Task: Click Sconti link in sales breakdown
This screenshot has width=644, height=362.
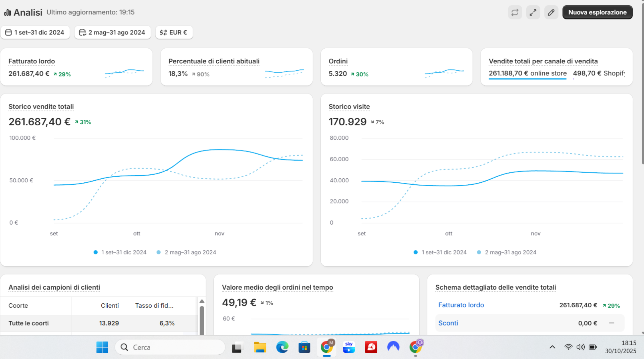Action: click(448, 323)
